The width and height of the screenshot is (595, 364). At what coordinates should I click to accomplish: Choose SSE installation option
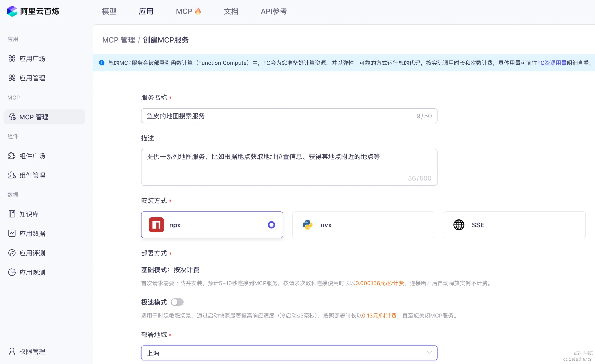(514, 225)
